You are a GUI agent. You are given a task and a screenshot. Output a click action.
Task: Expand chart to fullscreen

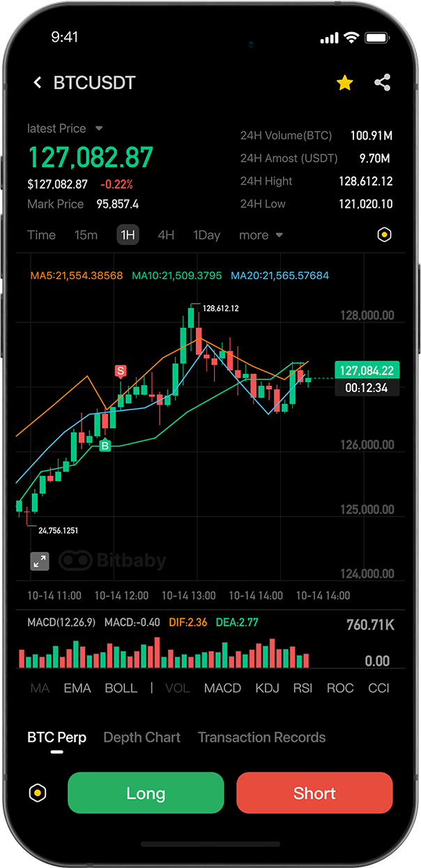tap(40, 561)
